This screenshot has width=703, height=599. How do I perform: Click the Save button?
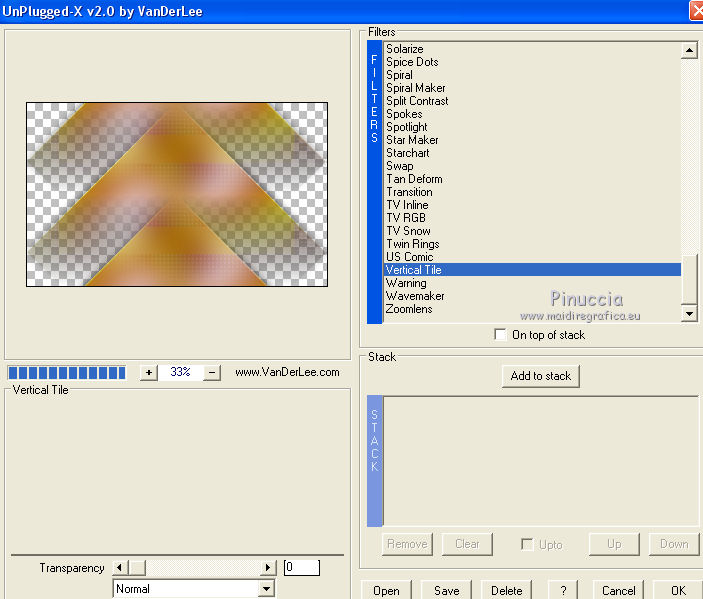click(447, 590)
